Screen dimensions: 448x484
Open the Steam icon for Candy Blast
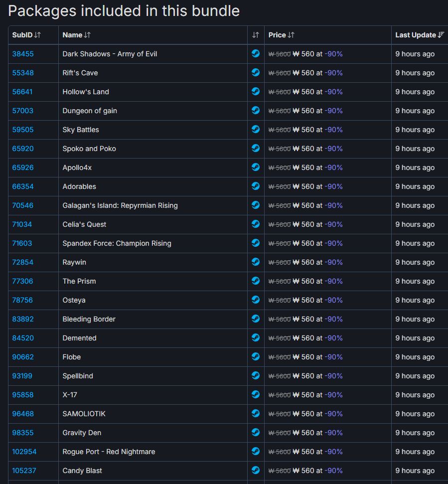pyautogui.click(x=256, y=470)
